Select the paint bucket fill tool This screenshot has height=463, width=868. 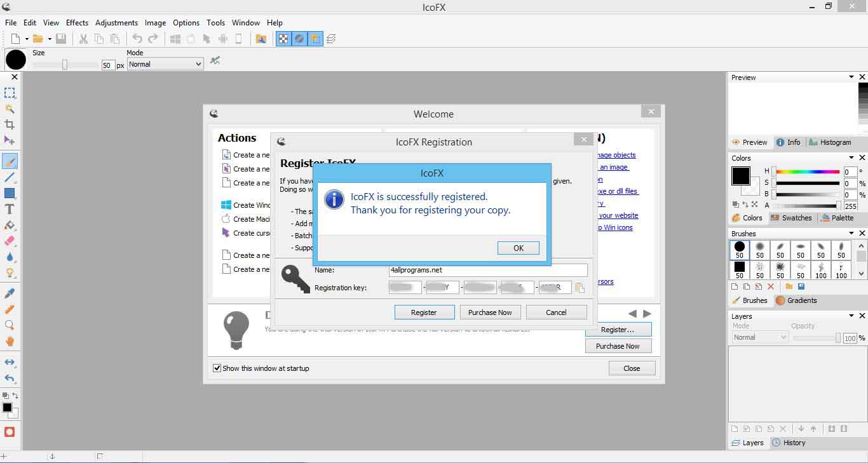[x=10, y=225]
